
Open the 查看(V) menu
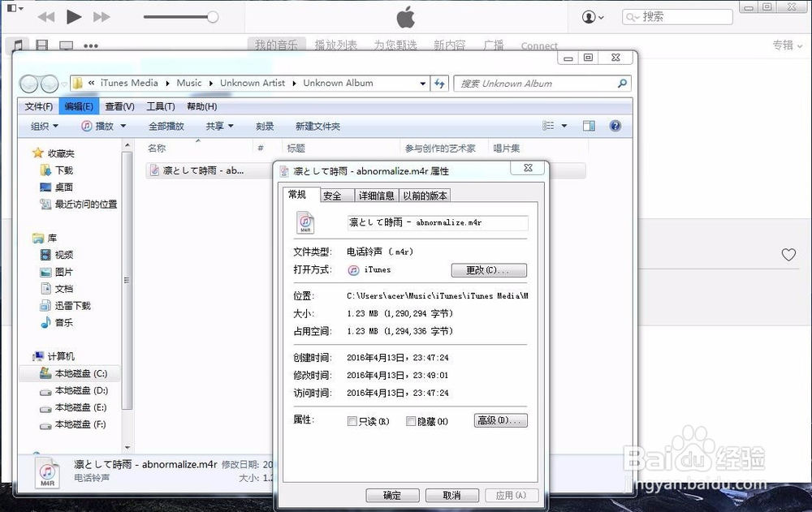tap(119, 106)
